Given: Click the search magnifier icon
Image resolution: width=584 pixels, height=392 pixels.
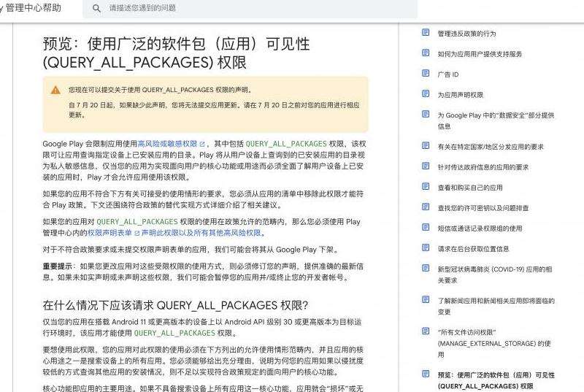Looking at the screenshot, I should pyautogui.click(x=96, y=8).
